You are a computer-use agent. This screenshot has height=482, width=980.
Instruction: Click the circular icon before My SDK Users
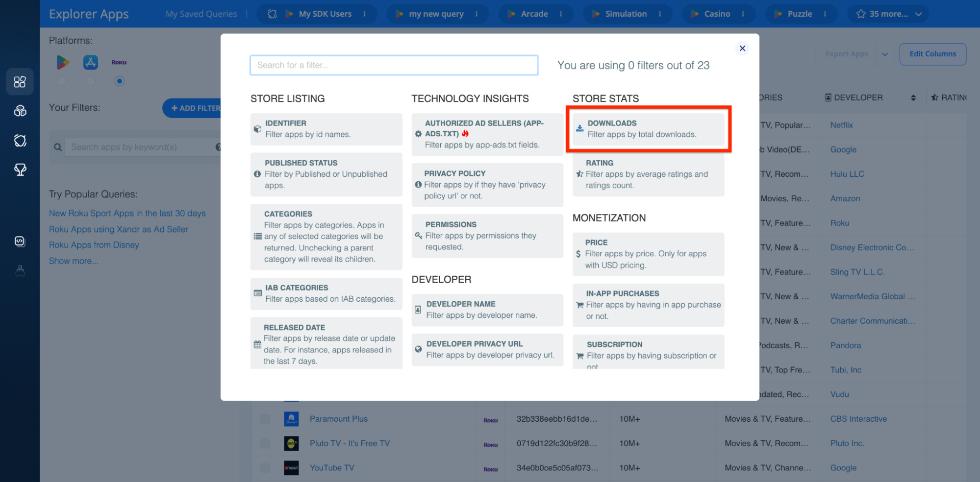(273, 14)
